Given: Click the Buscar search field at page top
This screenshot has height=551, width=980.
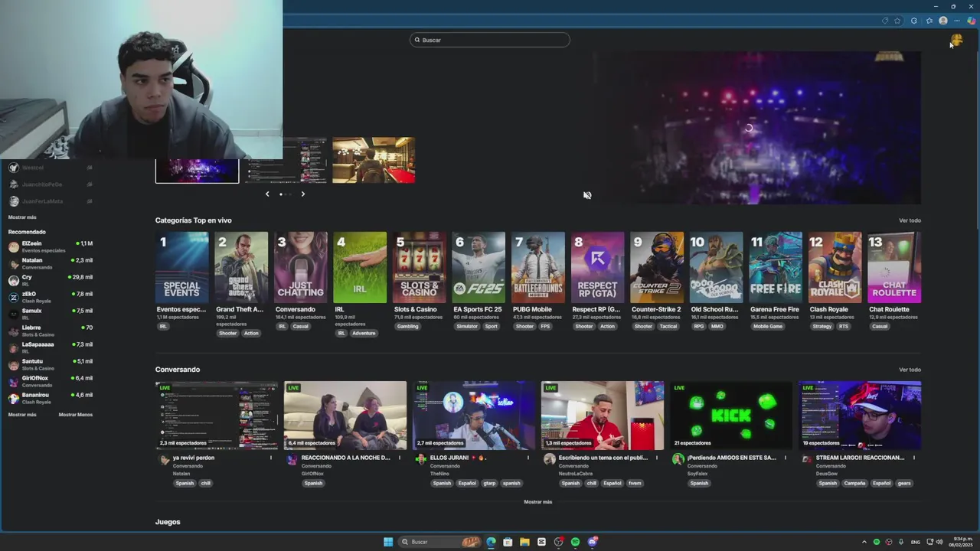Looking at the screenshot, I should (x=490, y=40).
